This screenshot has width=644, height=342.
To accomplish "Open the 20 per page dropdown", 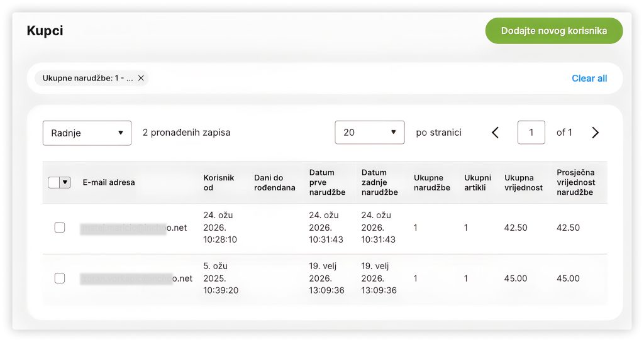I will [369, 133].
